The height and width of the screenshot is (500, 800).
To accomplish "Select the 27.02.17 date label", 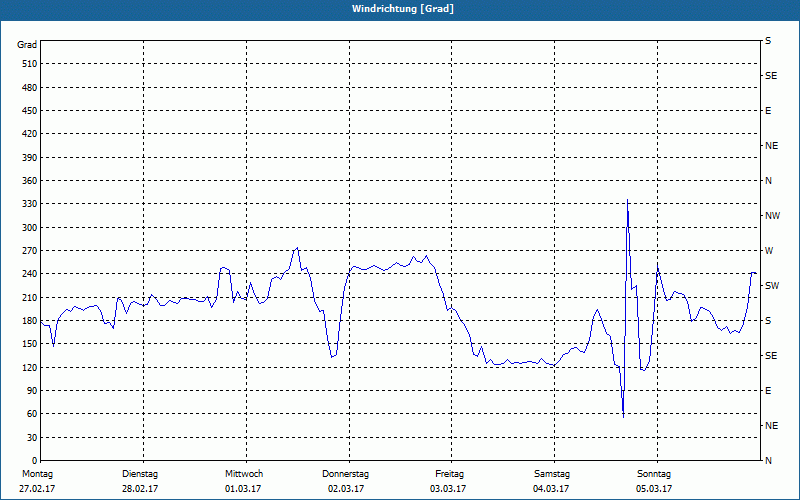I will 37,489.
